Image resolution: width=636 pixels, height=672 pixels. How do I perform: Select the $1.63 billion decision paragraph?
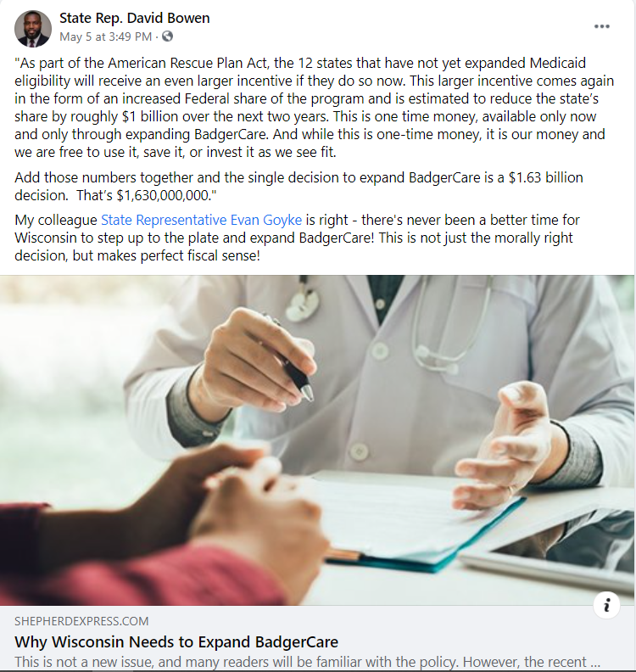[299, 187]
